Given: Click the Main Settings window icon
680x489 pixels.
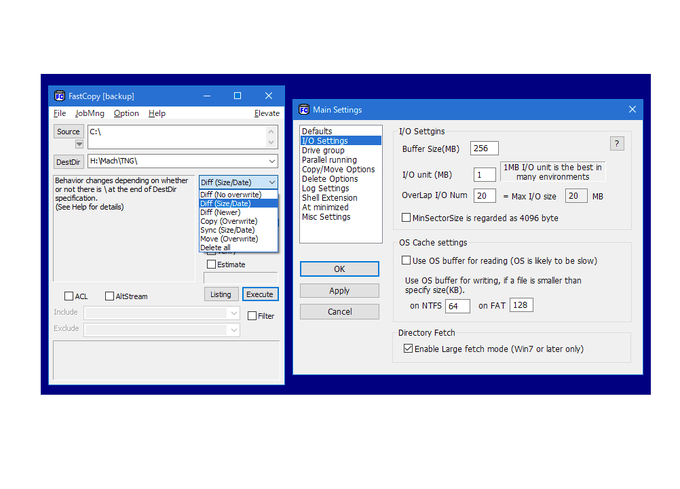Looking at the screenshot, I should (x=303, y=109).
